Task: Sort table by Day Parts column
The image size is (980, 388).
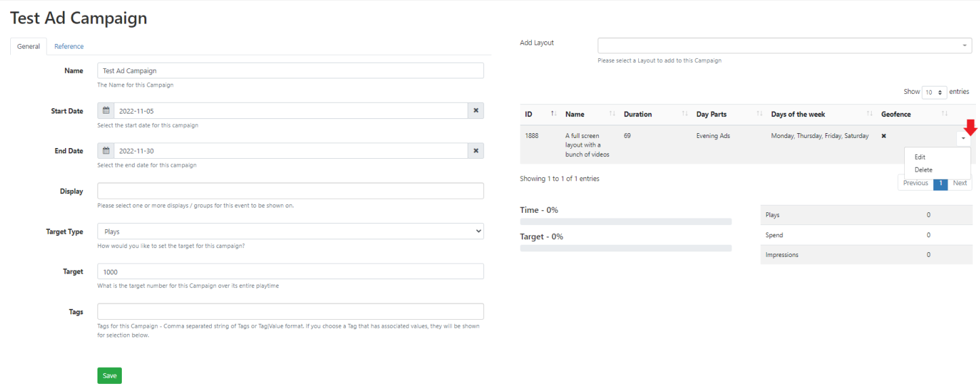Action: (759, 114)
